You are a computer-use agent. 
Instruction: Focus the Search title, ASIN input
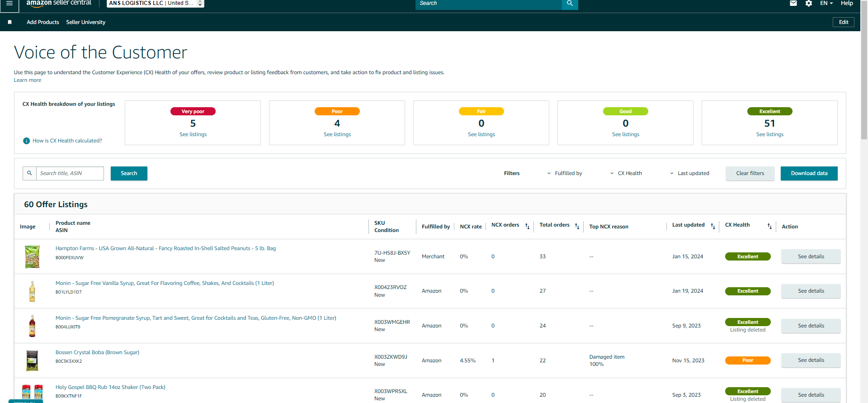point(70,173)
